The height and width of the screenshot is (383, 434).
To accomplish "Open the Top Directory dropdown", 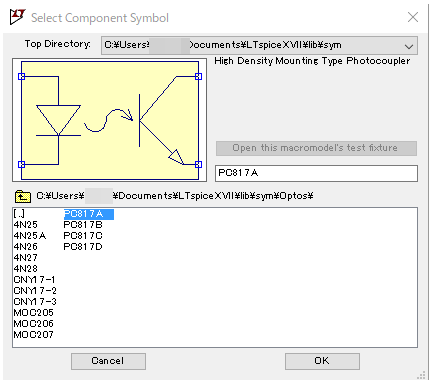I will [x=409, y=46].
